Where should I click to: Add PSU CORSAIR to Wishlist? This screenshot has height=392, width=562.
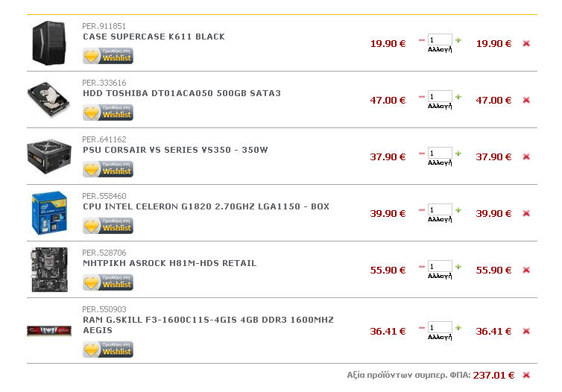tap(108, 169)
